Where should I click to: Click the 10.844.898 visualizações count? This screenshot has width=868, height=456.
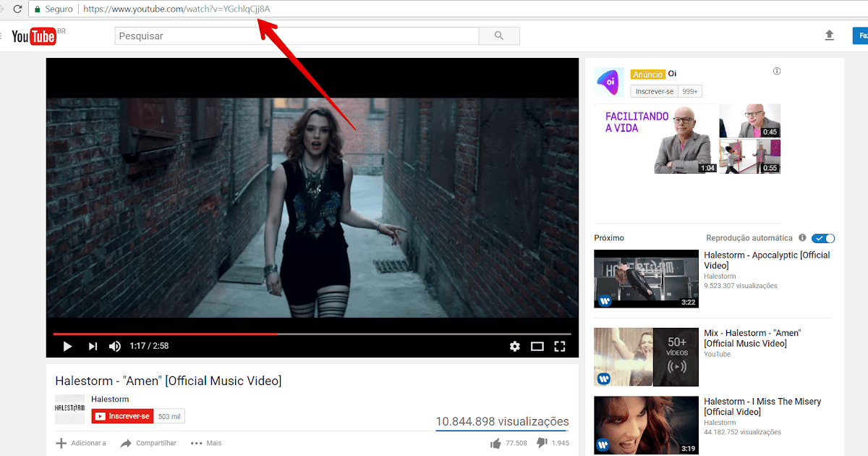point(502,421)
